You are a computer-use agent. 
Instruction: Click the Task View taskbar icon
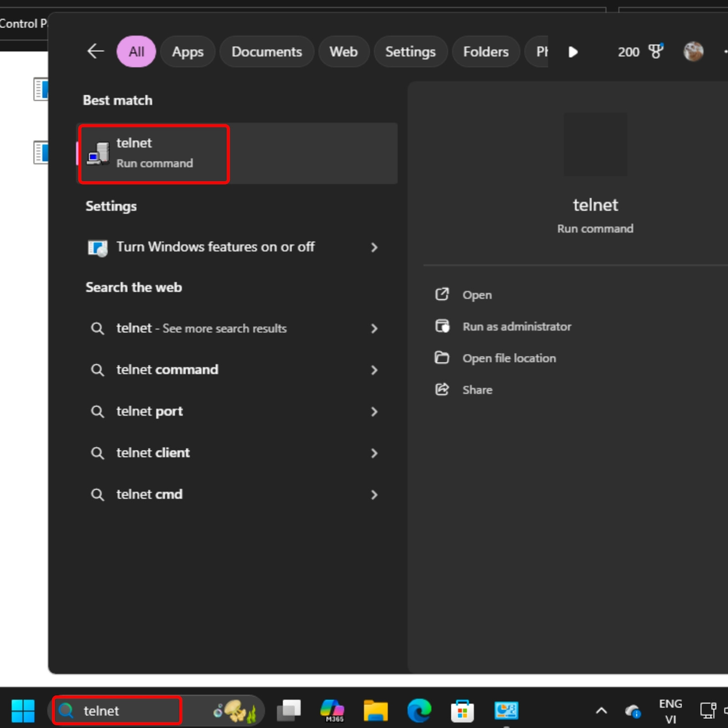pyautogui.click(x=289, y=711)
